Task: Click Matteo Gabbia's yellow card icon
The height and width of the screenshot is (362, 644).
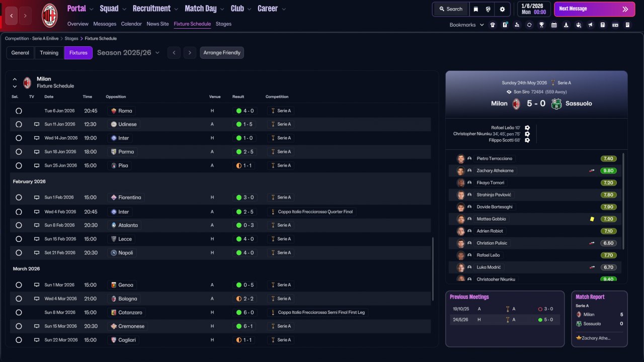Action: pos(592,219)
